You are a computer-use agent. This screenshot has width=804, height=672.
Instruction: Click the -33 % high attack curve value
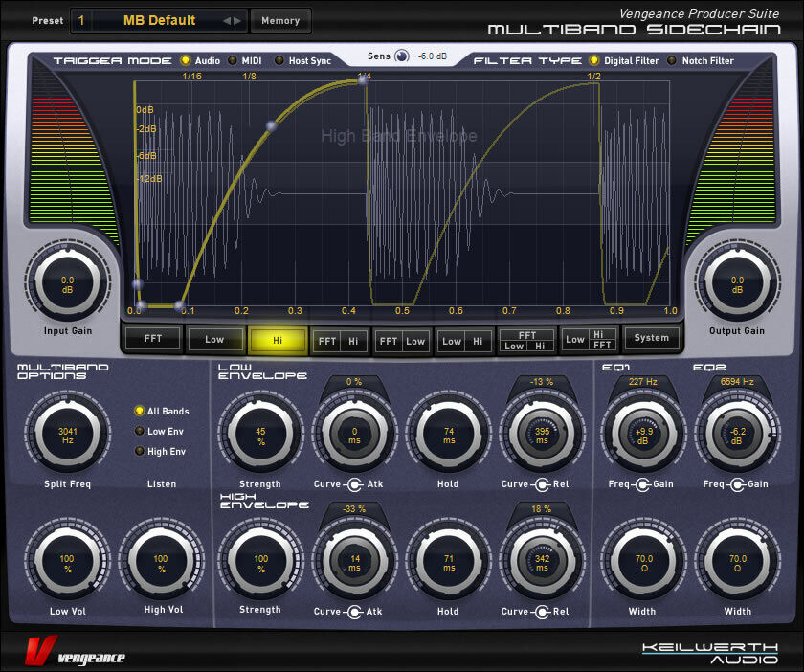pos(354,509)
